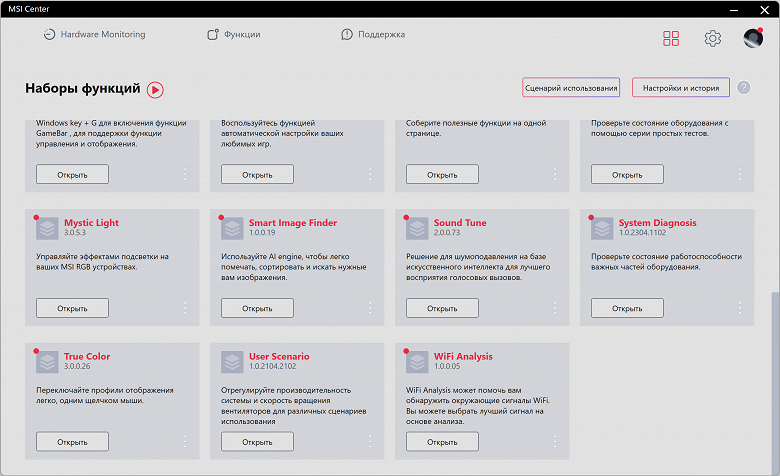This screenshot has height=476, width=780.
Task: Open more options for the hardware tests card
Action: (740, 174)
